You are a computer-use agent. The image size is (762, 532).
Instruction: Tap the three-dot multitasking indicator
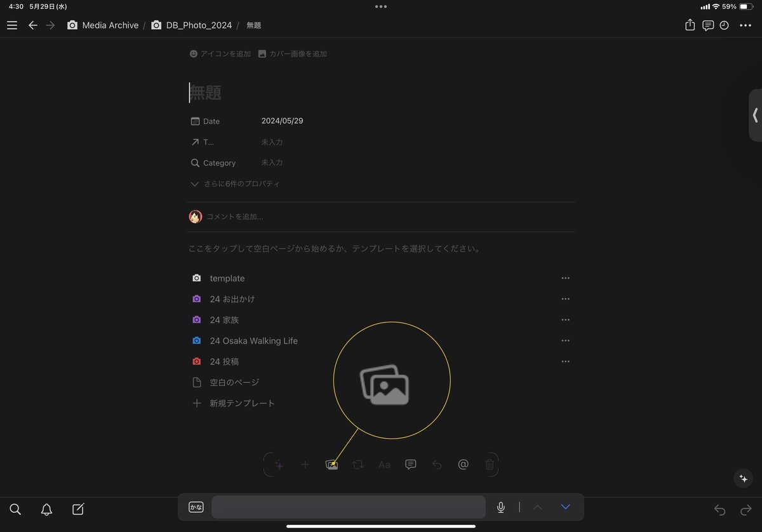[x=381, y=6]
